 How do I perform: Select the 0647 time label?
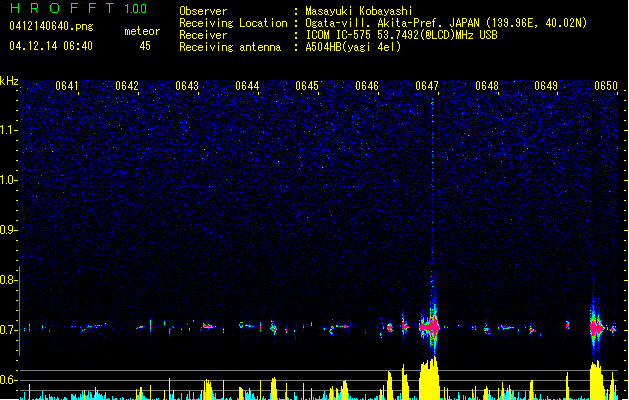click(427, 86)
